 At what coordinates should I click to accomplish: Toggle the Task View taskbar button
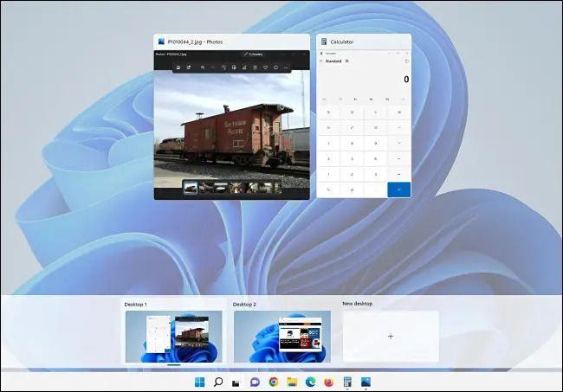[x=236, y=382]
